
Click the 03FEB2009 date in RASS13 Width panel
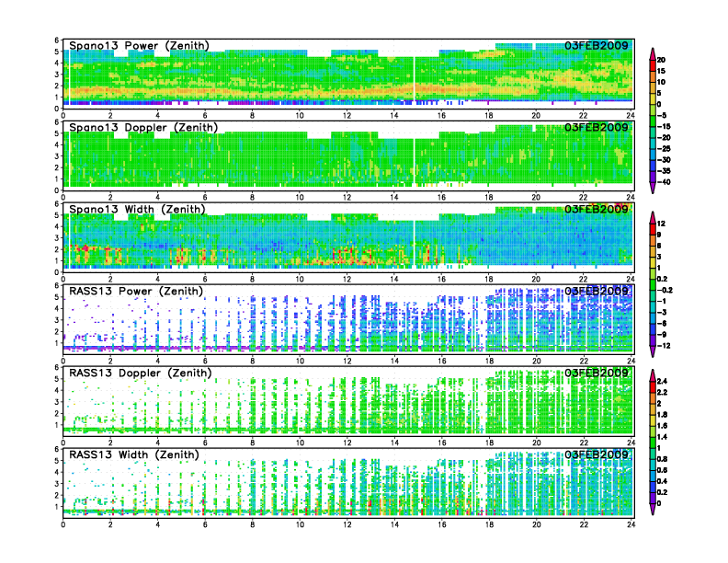coord(597,454)
